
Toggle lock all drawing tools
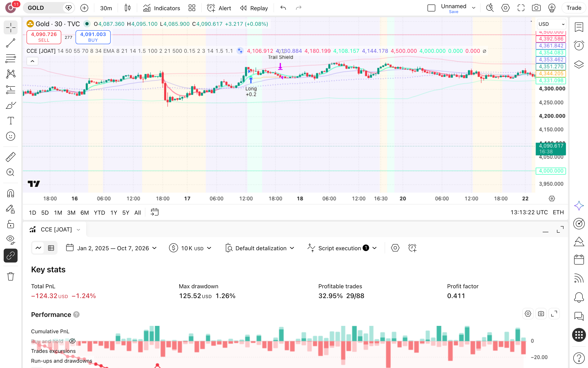click(x=11, y=224)
